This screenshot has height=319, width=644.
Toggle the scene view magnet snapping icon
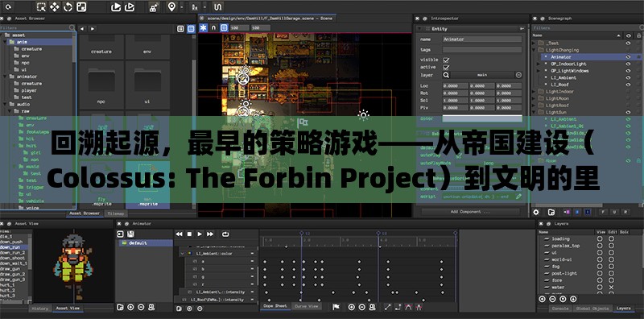point(213,27)
